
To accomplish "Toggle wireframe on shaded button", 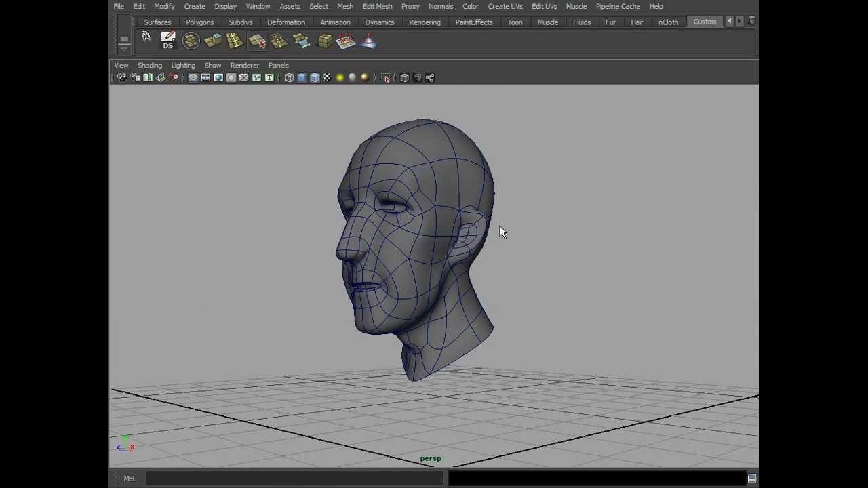I will pyautogui.click(x=315, y=78).
